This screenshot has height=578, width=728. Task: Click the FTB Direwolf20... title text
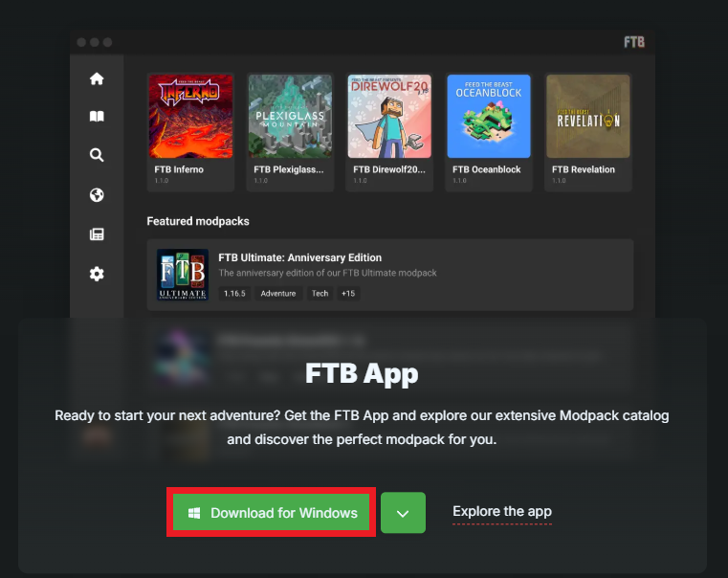389,169
